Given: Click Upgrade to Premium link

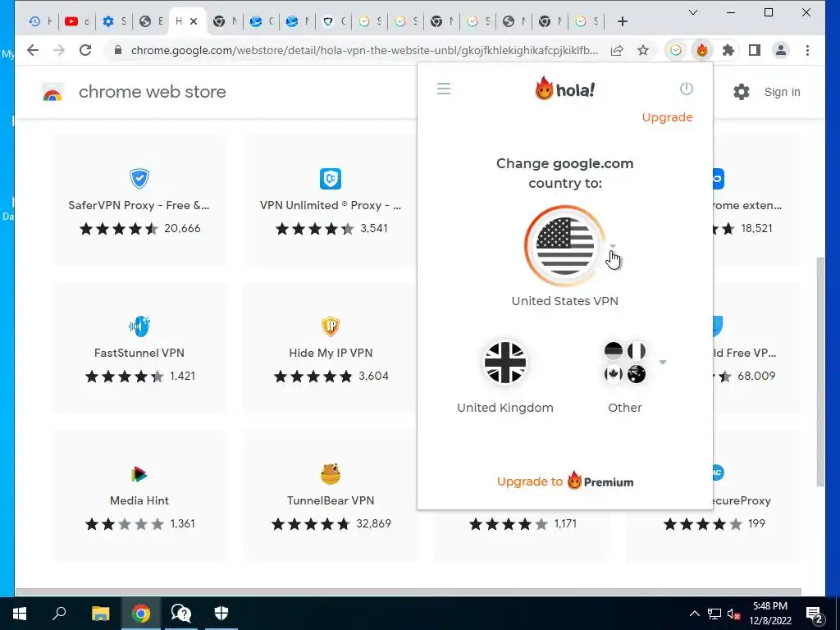Looking at the screenshot, I should pos(565,481).
